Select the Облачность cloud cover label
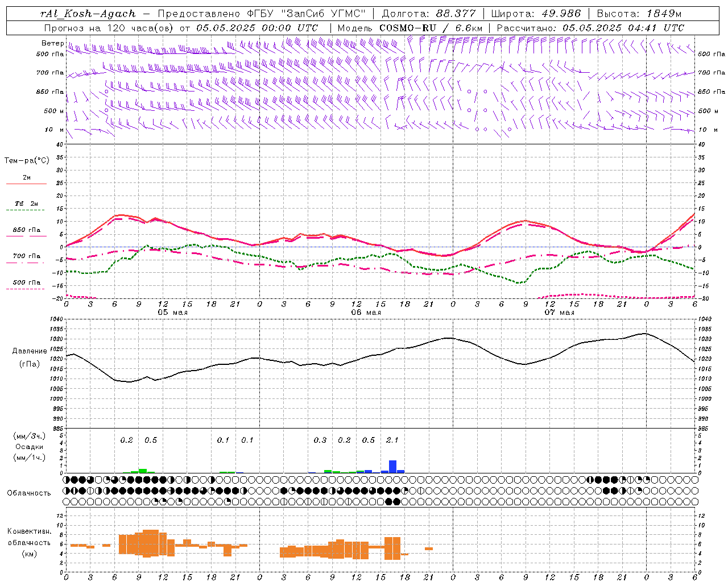The height and width of the screenshot is (582, 728). pyautogui.click(x=29, y=493)
